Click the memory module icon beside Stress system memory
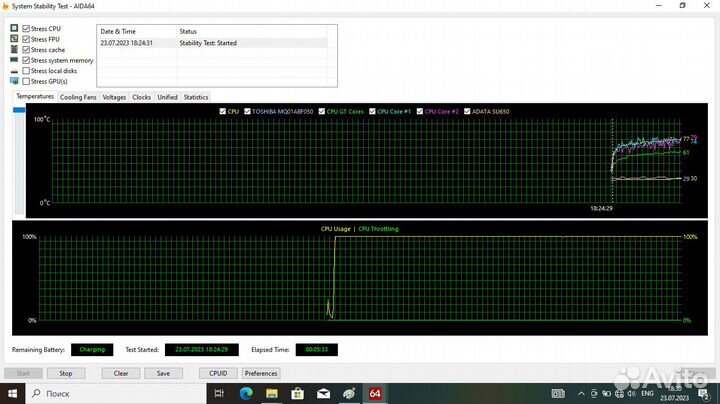 click(x=14, y=60)
